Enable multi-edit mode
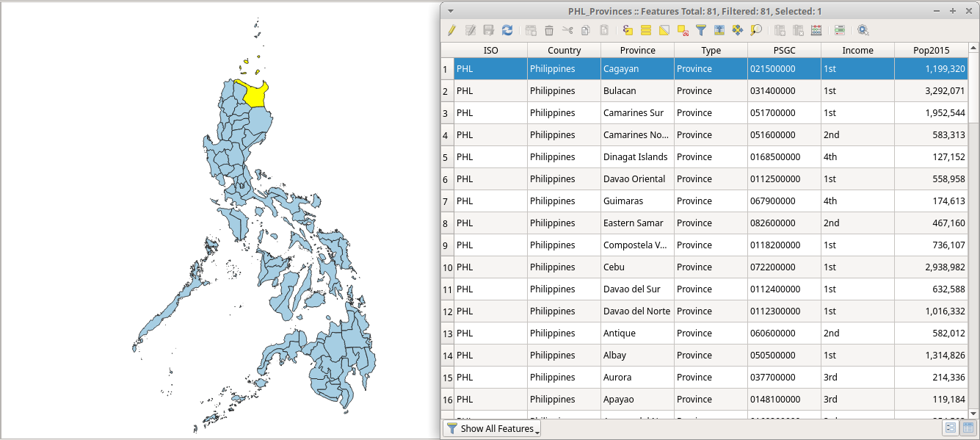980x440 pixels. point(470,30)
